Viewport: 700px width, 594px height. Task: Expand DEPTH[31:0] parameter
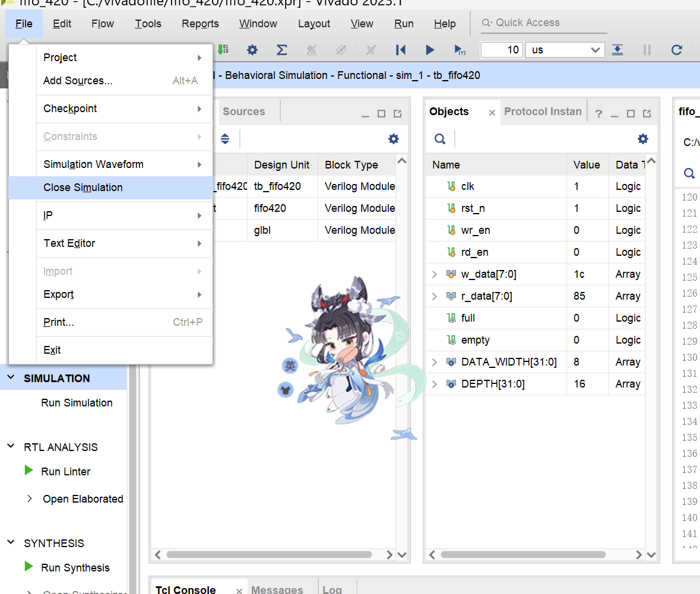435,384
